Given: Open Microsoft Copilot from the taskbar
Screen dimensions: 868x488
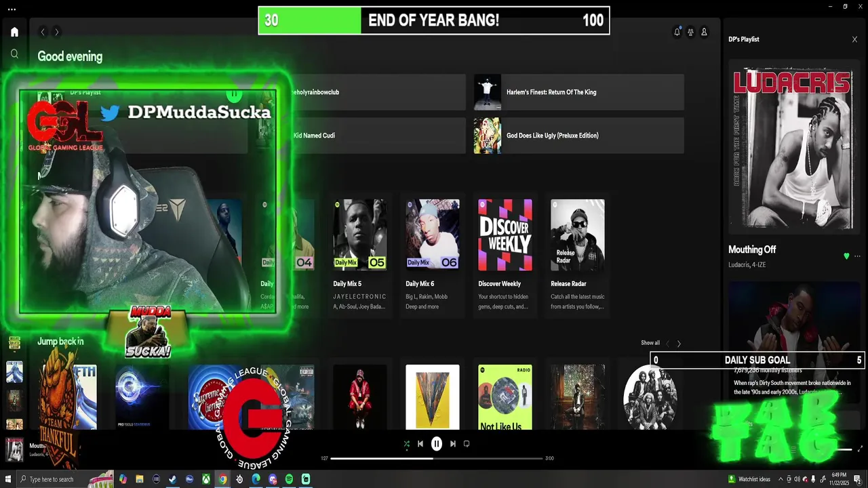Looking at the screenshot, I should click(x=123, y=479).
